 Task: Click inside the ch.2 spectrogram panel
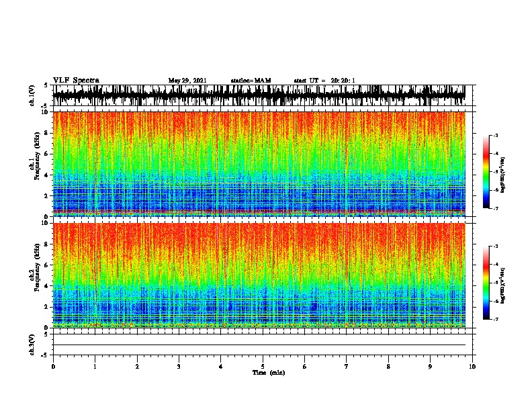coord(259,275)
